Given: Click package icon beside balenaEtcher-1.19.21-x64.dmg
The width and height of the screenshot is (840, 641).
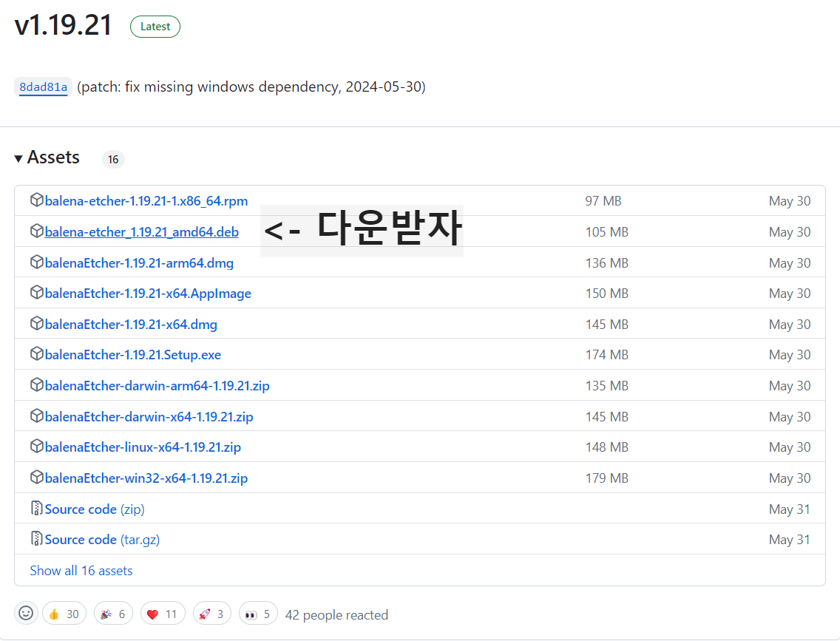Looking at the screenshot, I should 36,324.
